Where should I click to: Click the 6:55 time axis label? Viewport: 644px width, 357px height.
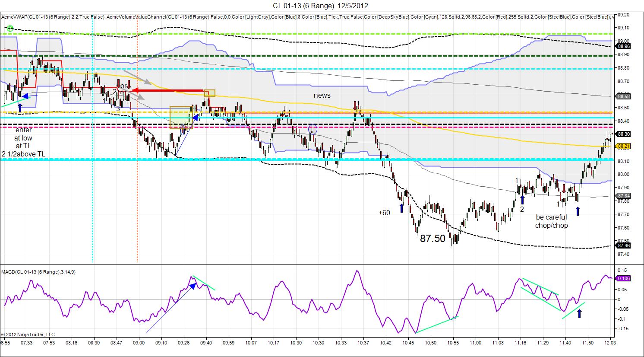click(x=5, y=343)
